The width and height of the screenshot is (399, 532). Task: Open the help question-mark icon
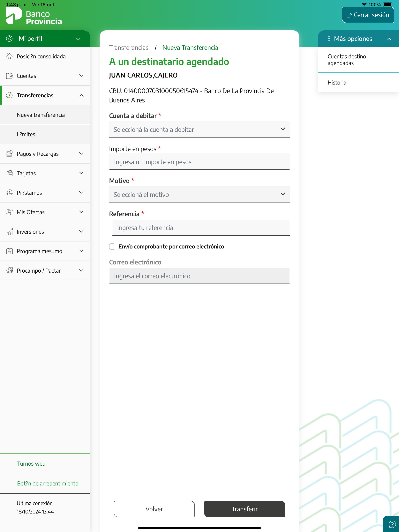392,524
